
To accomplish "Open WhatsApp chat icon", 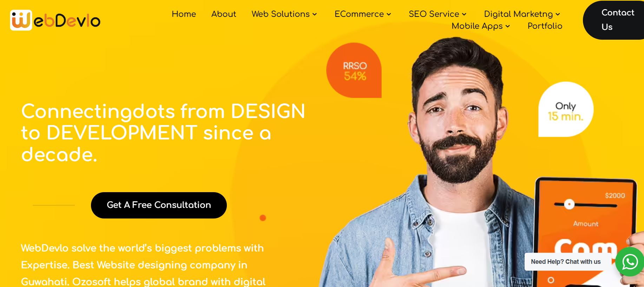I will click(x=630, y=262).
